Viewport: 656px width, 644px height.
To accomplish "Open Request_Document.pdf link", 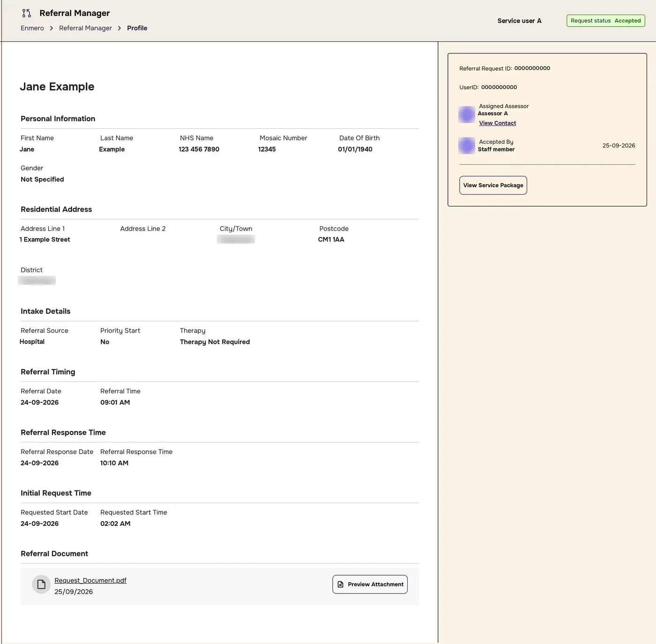I will 90,580.
